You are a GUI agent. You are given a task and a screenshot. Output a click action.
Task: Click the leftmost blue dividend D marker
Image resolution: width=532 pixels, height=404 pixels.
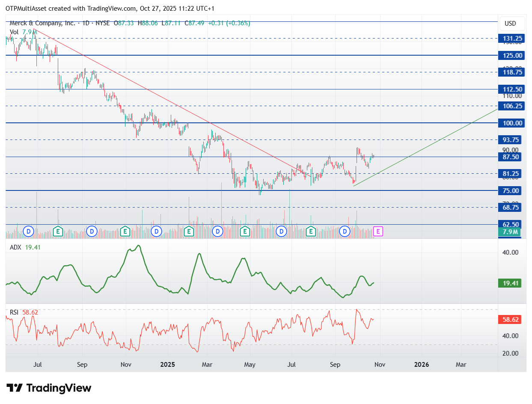[x=29, y=232]
